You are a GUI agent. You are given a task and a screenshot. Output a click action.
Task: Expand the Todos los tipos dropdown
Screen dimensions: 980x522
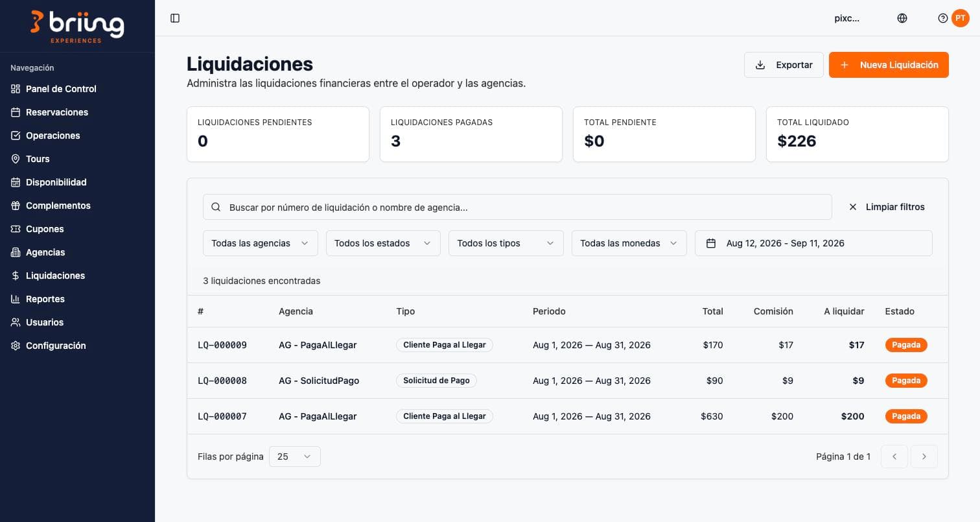pyautogui.click(x=506, y=243)
